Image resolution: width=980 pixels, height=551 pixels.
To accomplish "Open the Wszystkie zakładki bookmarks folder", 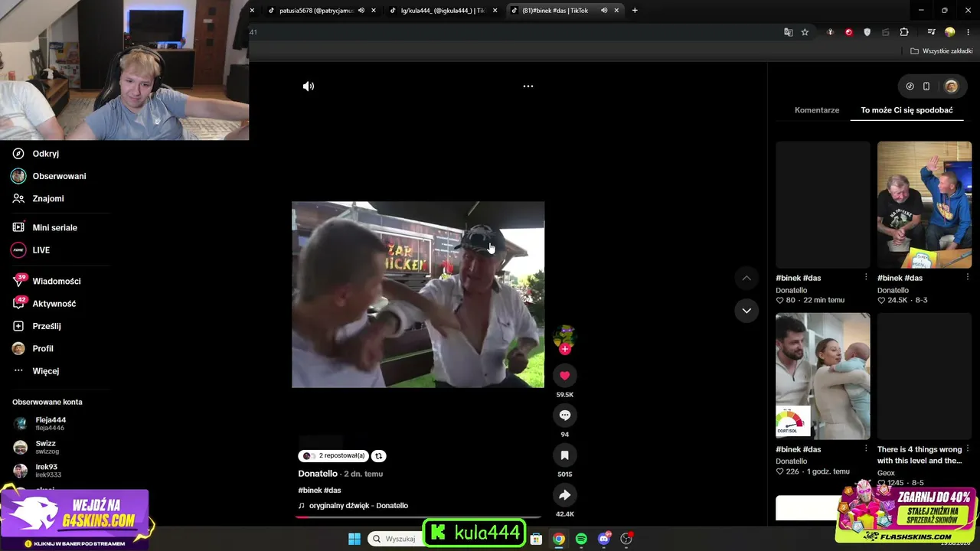I will [x=941, y=51].
